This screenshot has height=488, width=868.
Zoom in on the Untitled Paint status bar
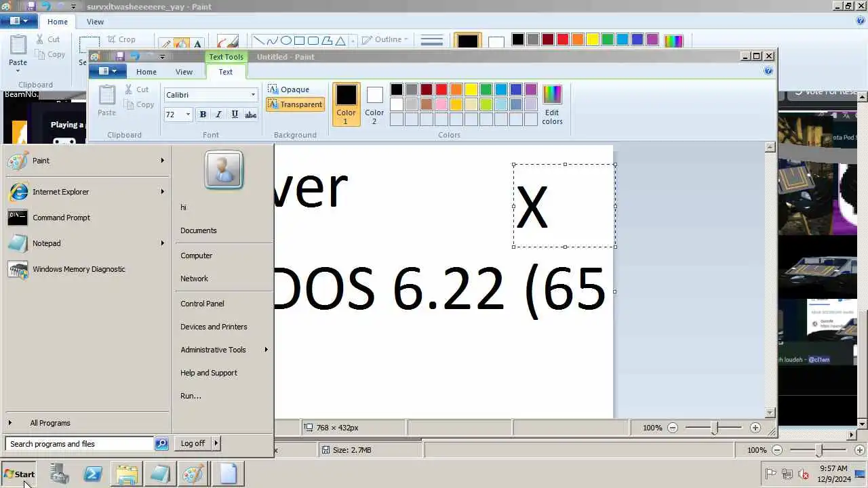click(x=755, y=428)
